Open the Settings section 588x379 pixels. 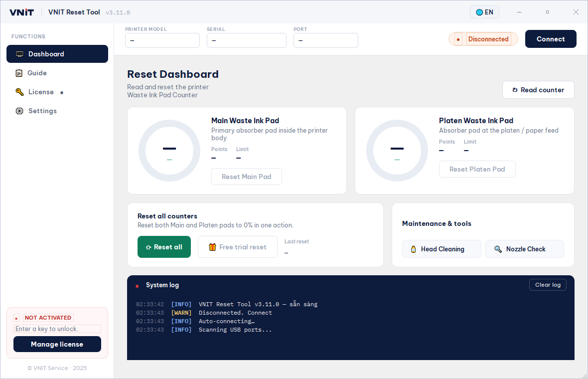click(x=57, y=111)
